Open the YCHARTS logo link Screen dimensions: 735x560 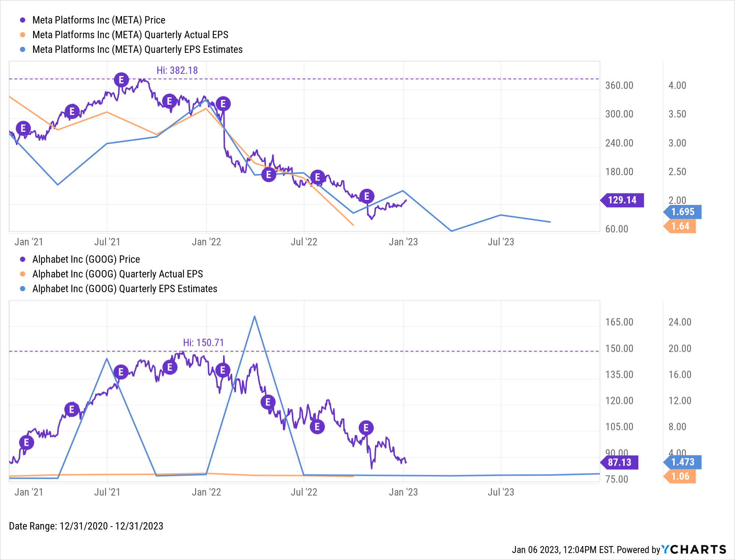click(694, 549)
